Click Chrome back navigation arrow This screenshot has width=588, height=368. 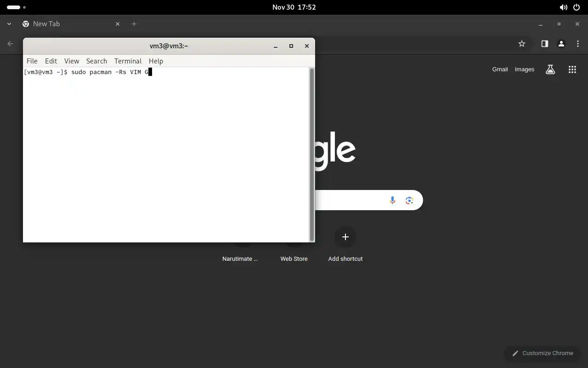10,44
